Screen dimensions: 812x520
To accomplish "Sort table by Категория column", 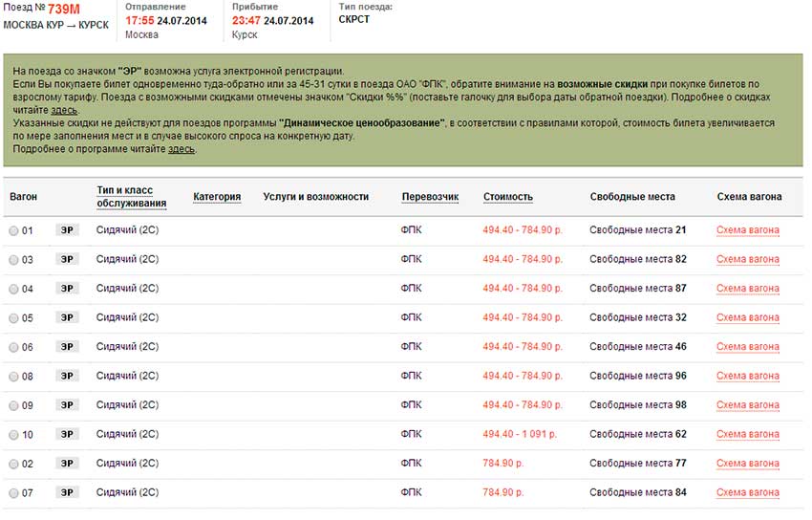I will 217,197.
